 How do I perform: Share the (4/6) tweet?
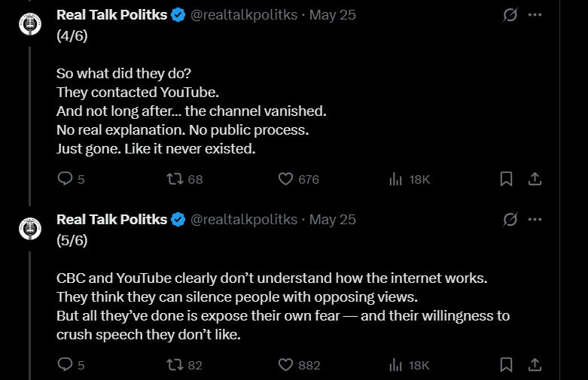(x=535, y=179)
